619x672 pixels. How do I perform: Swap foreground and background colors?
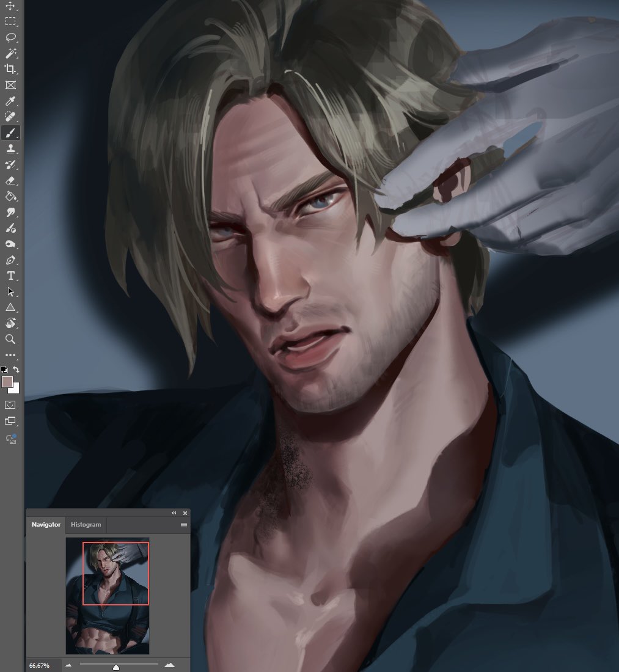(16, 370)
